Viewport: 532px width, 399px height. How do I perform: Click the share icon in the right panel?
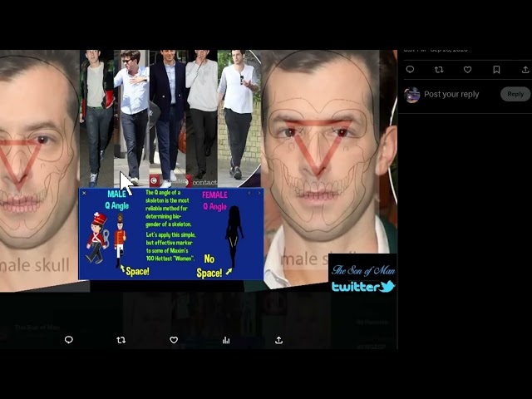[x=525, y=70]
